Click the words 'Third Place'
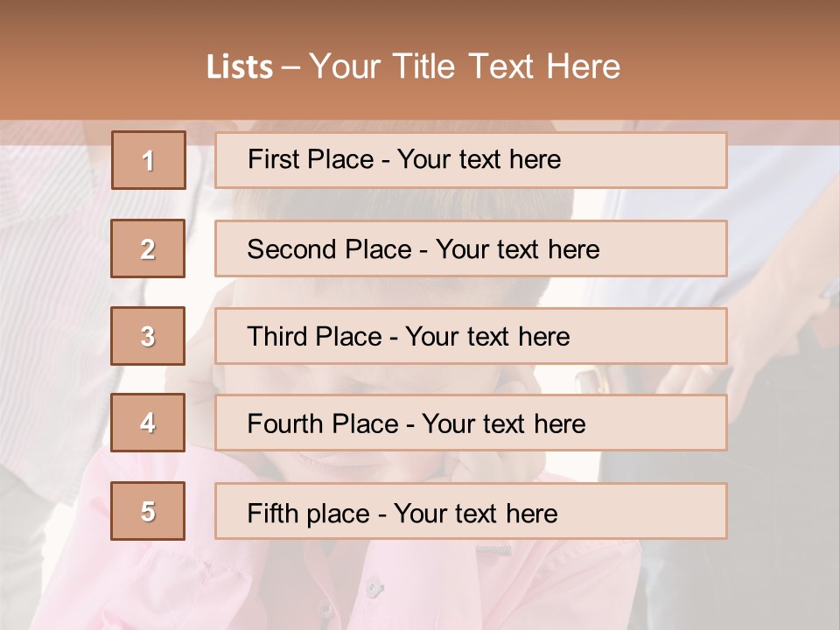Image resolution: width=840 pixels, height=630 pixels. pos(314,336)
